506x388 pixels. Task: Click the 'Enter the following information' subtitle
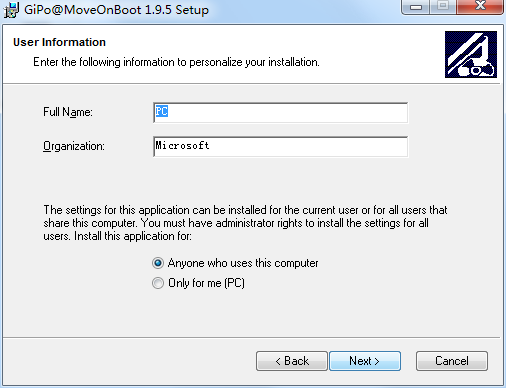tap(176, 62)
